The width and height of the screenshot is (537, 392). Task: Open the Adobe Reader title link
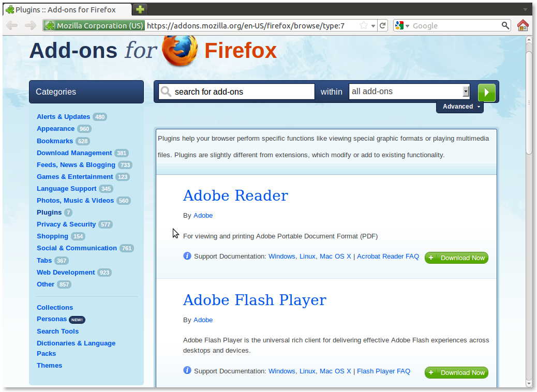[235, 195]
